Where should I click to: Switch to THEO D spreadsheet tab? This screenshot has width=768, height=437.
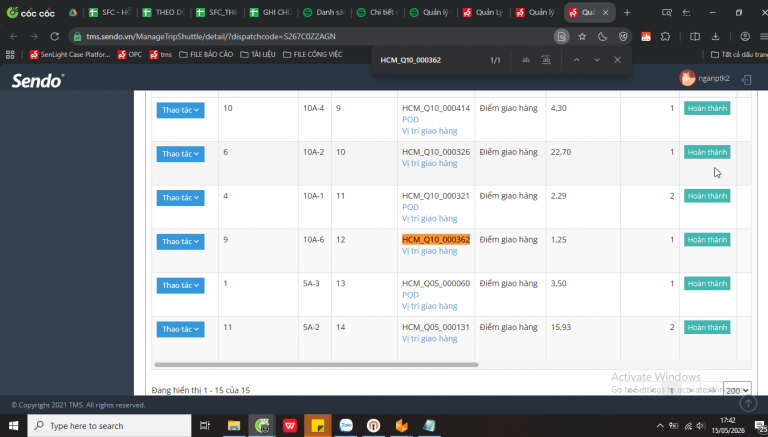point(164,13)
